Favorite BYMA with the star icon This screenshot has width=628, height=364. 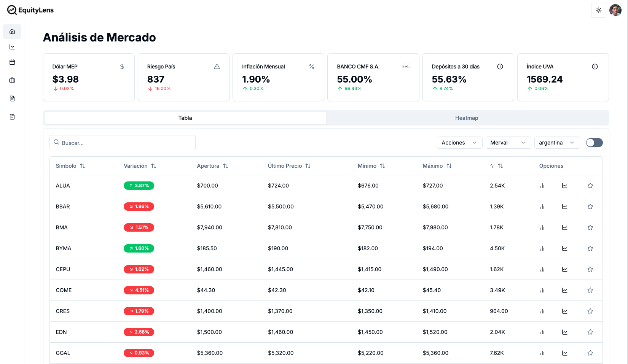click(x=590, y=248)
